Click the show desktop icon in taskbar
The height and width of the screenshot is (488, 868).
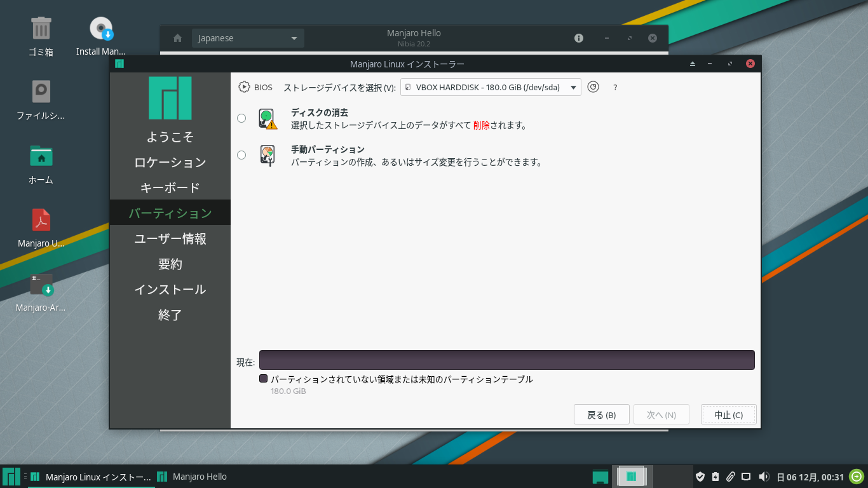600,477
